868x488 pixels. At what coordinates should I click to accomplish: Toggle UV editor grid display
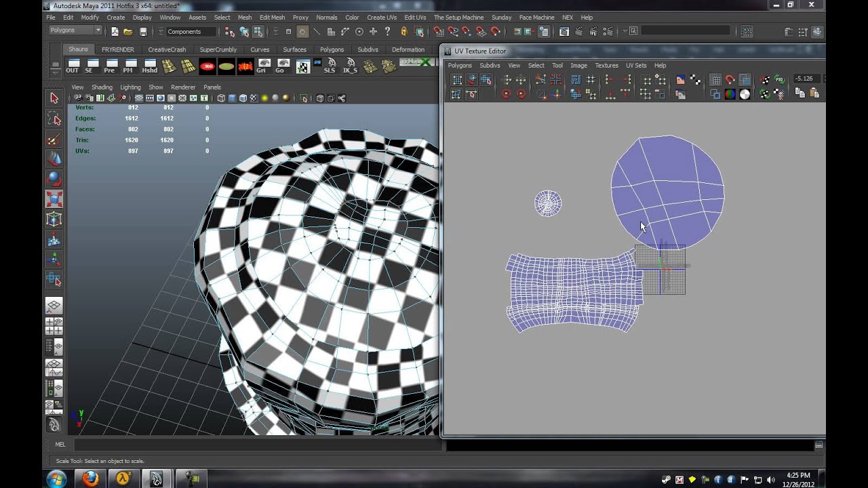[x=715, y=80]
